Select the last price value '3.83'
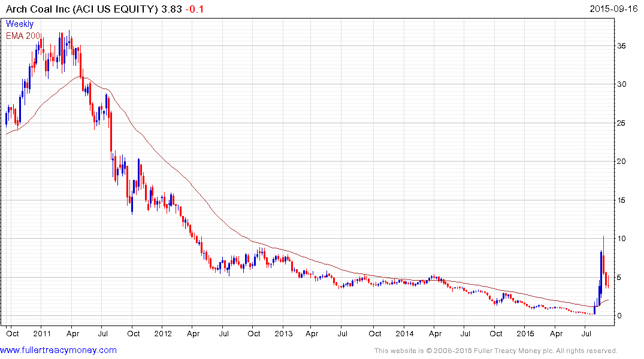644x359 pixels. [x=172, y=9]
